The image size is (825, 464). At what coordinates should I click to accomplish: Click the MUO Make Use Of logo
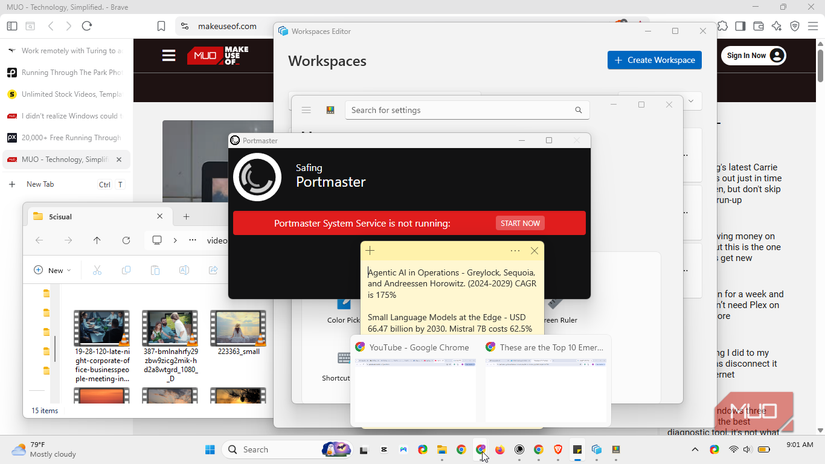(218, 55)
